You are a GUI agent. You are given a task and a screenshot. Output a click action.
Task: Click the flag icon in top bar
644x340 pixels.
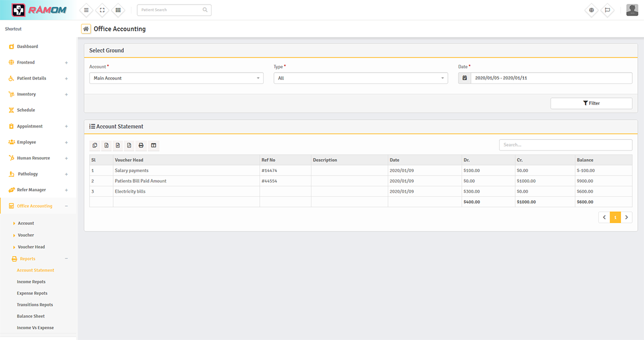[x=607, y=10]
